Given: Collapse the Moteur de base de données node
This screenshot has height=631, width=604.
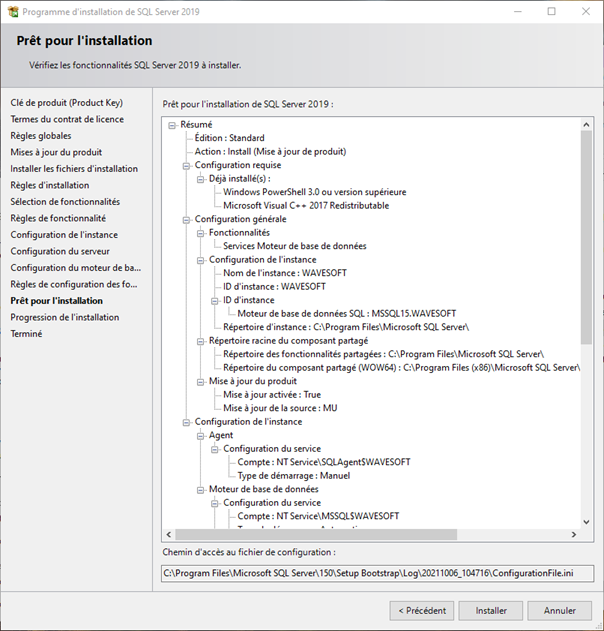Looking at the screenshot, I should (200, 490).
